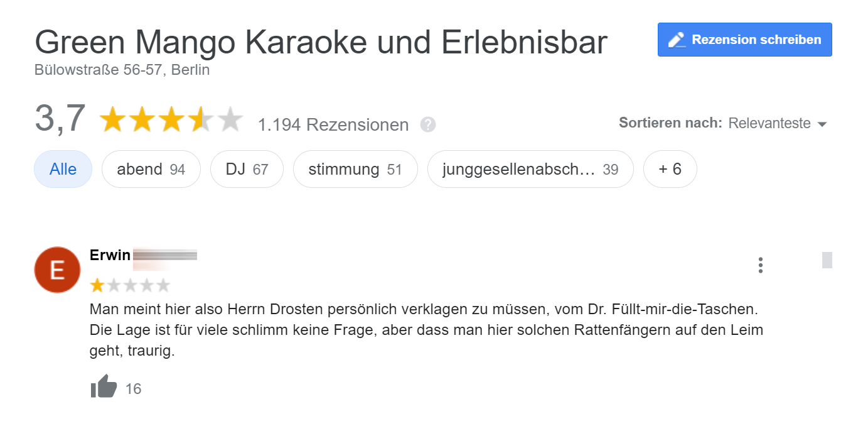Image resolution: width=868 pixels, height=426 pixels.
Task: Click the question mark help icon
Action: pyautogui.click(x=428, y=124)
